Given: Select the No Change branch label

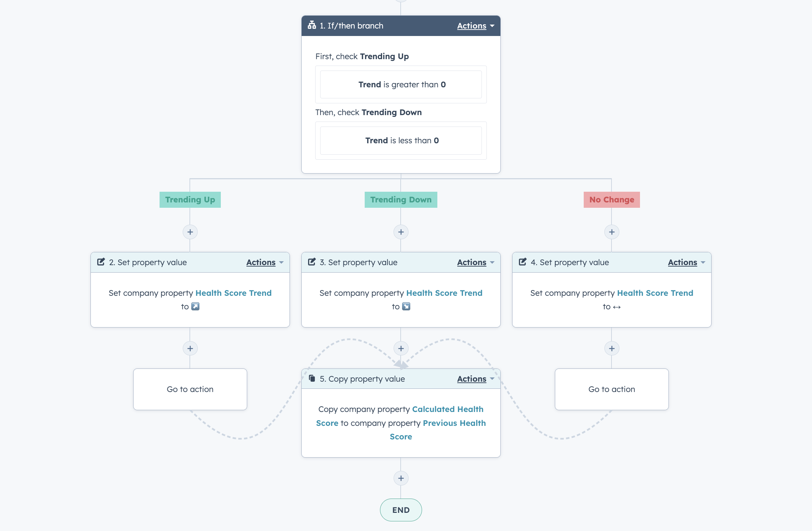Looking at the screenshot, I should tap(612, 200).
